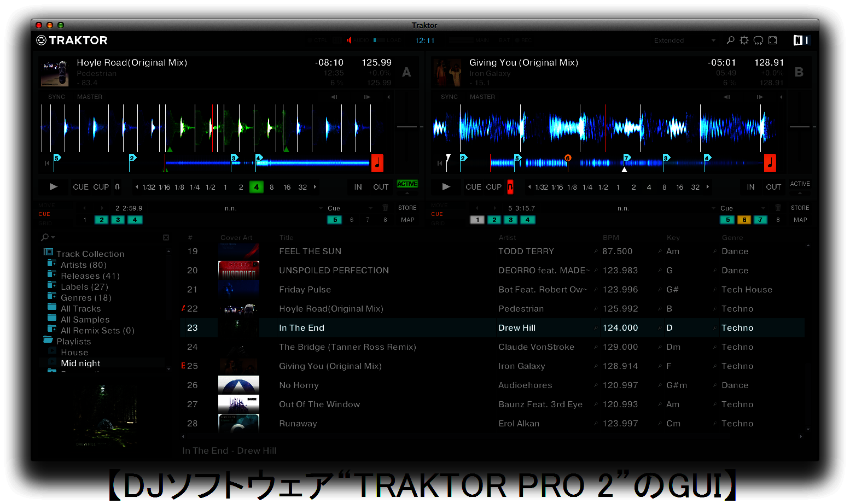The height and width of the screenshot is (504, 850).
Task: Set loop OUT point on Deck B
Action: coord(773,187)
